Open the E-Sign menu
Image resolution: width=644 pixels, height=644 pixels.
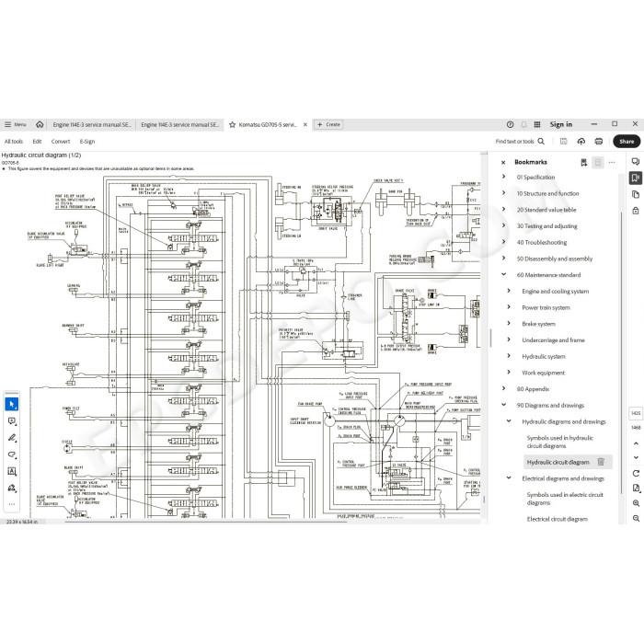click(x=87, y=142)
